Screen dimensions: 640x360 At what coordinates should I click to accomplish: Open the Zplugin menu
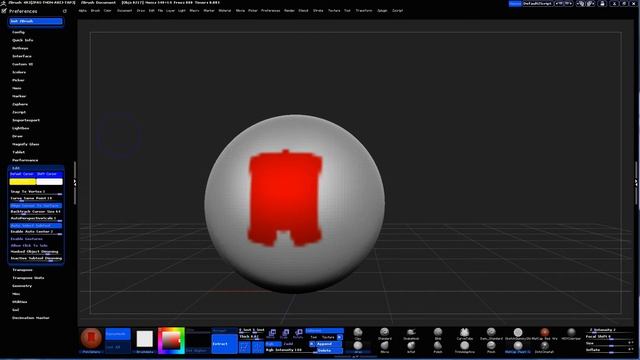[382, 11]
